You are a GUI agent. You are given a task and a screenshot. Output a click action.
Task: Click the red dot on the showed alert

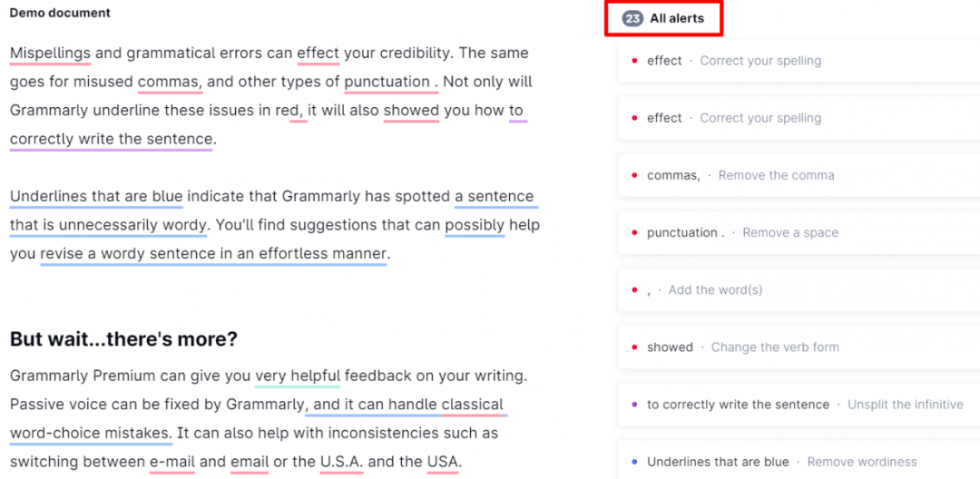click(x=633, y=347)
